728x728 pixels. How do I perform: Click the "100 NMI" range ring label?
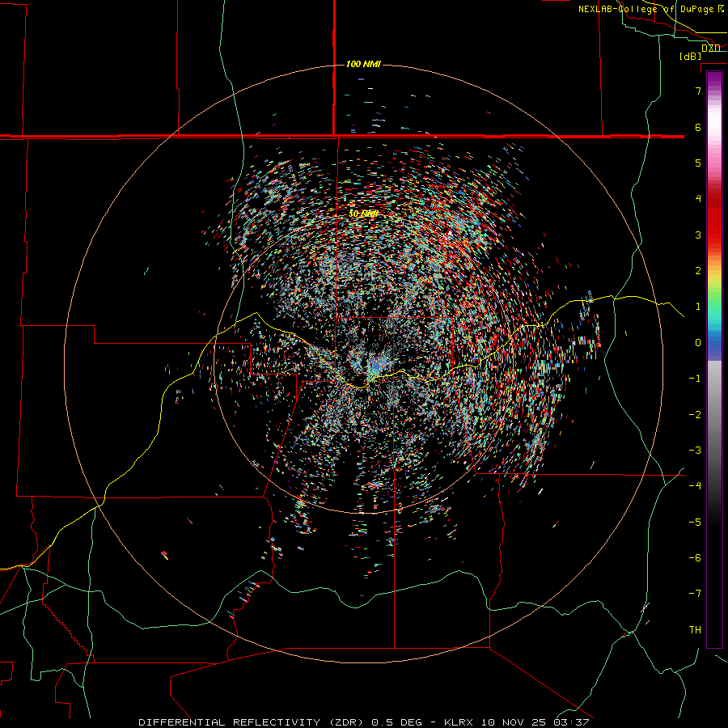(363, 64)
